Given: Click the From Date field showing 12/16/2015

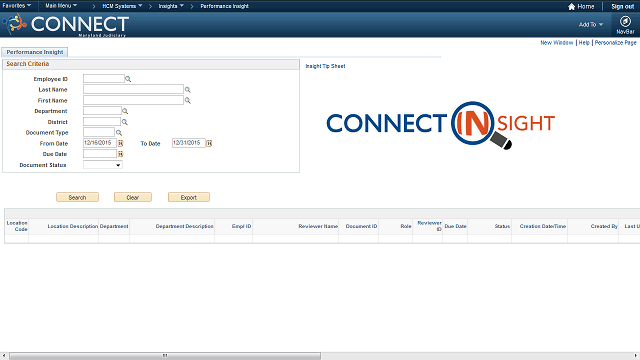Looking at the screenshot, I should click(100, 143).
